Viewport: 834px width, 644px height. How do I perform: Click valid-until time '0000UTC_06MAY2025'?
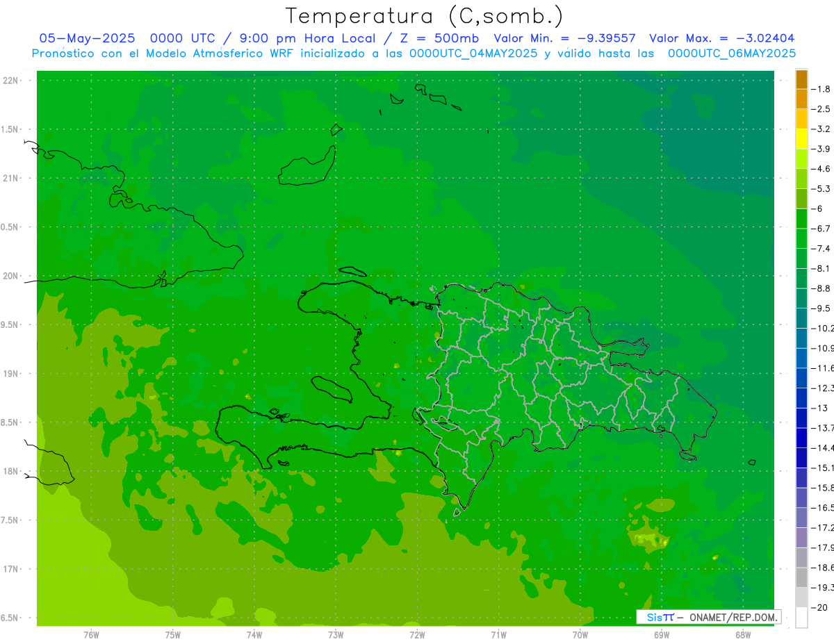coord(732,53)
